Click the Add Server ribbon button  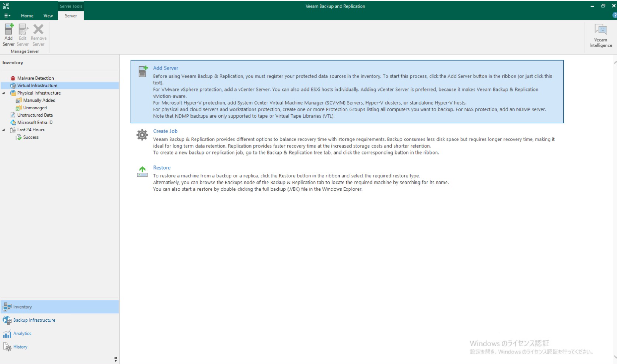[8, 35]
